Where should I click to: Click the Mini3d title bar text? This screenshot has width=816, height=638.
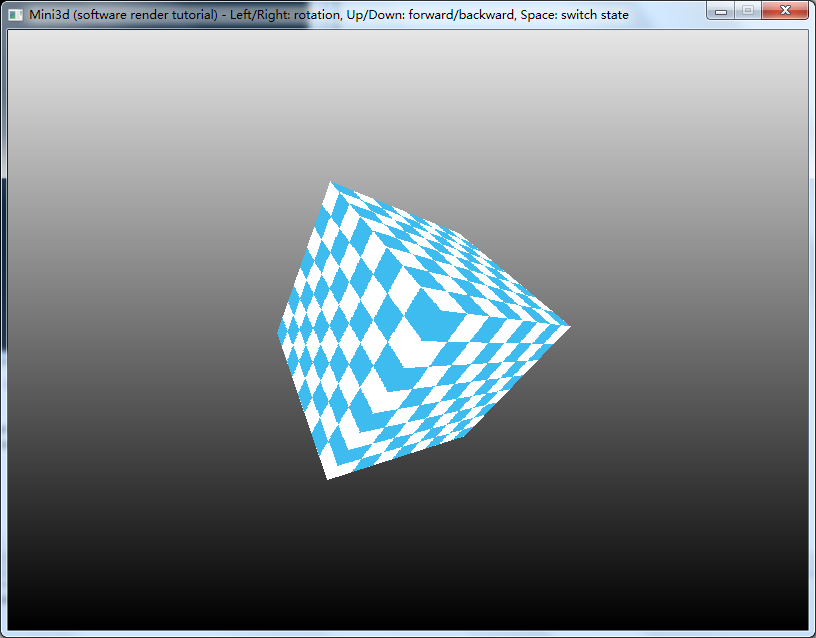point(328,15)
